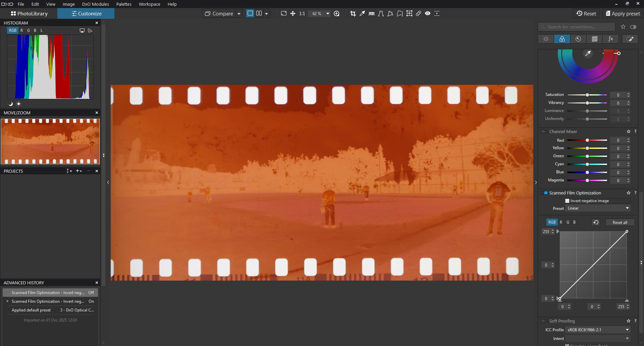Click the fx Effects palette icon
644x346 pixels.
[x=611, y=39]
